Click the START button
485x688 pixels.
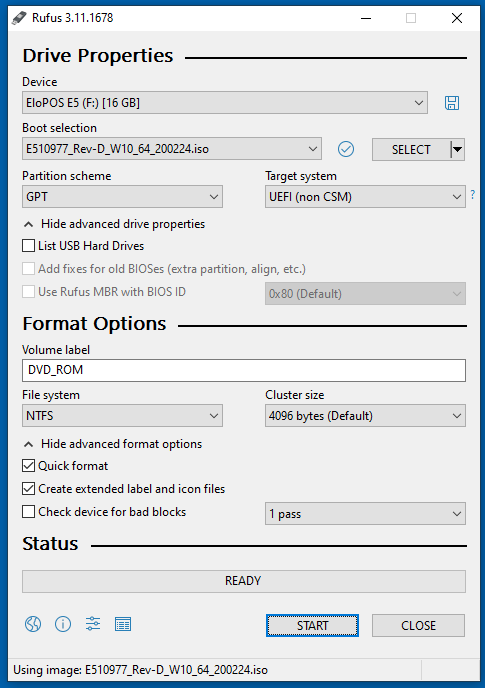(x=312, y=625)
